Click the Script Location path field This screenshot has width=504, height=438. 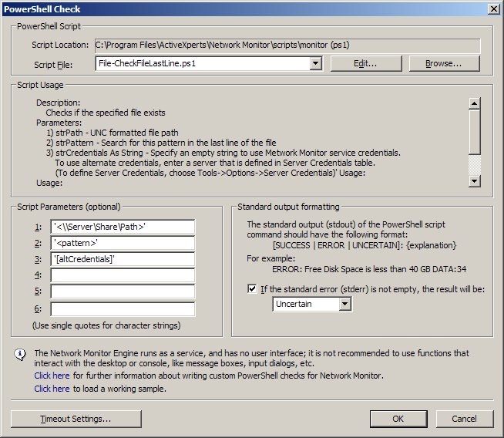287,45
